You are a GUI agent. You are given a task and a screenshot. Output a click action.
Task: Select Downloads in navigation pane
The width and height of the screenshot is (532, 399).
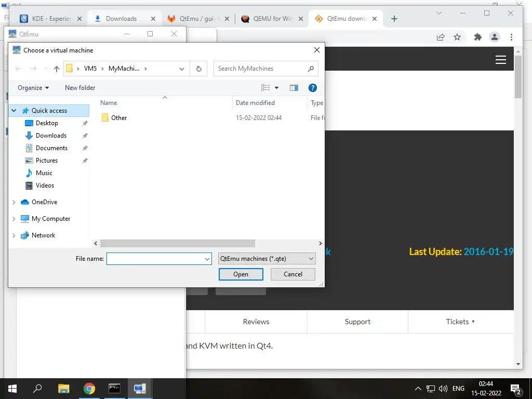51,136
